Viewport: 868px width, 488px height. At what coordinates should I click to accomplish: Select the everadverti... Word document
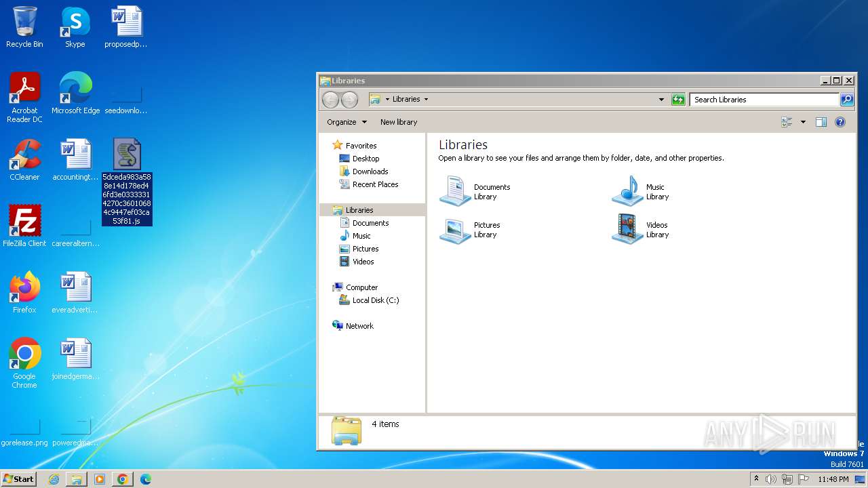coord(75,293)
